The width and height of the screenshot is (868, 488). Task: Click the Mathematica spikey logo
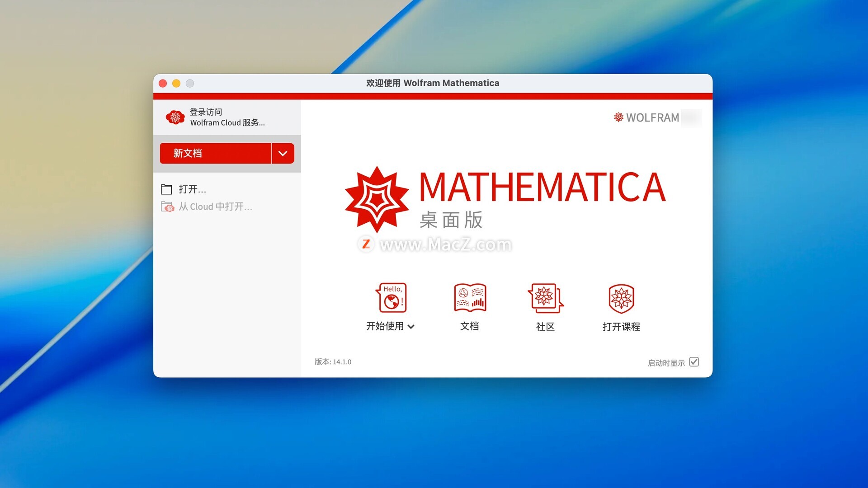point(377,199)
